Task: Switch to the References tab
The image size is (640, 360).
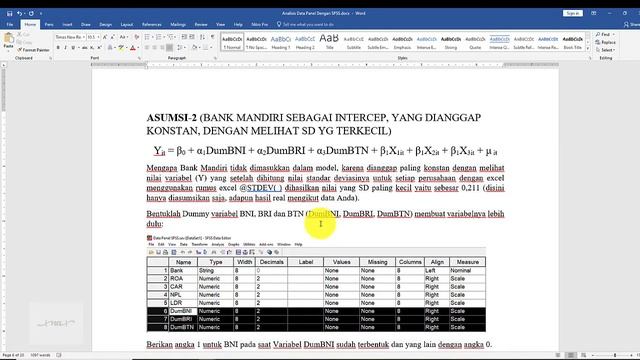Action: coord(151,24)
